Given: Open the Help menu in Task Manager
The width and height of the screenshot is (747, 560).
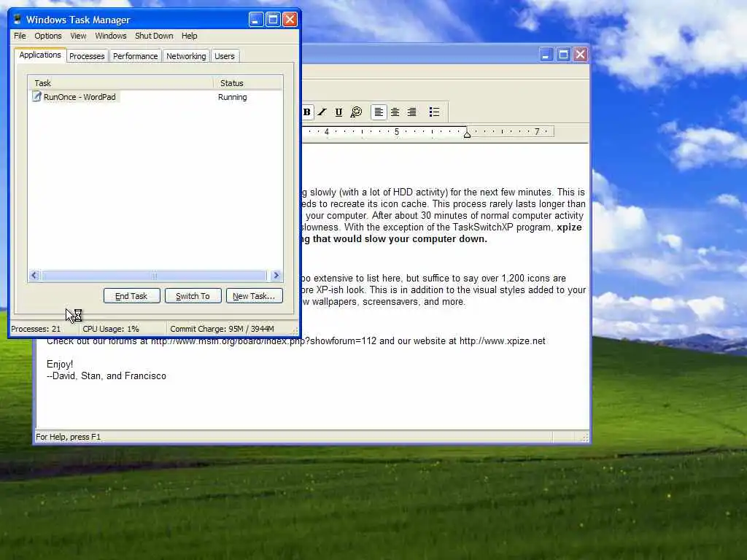Looking at the screenshot, I should click(x=189, y=36).
